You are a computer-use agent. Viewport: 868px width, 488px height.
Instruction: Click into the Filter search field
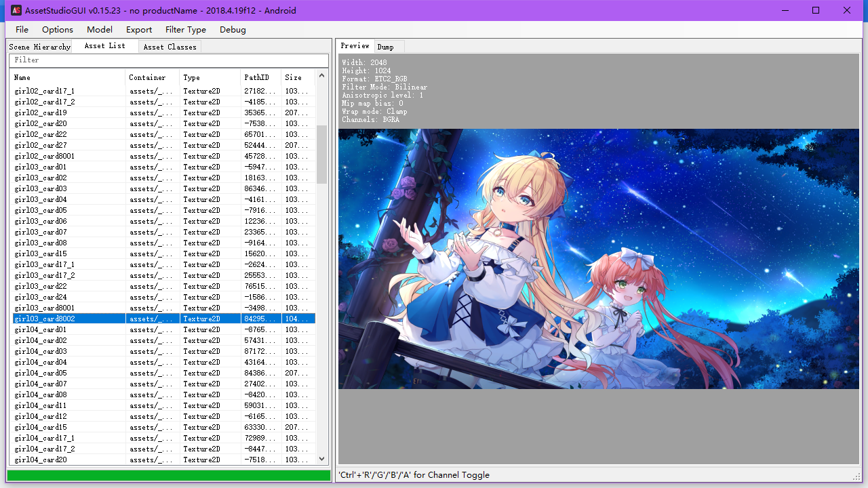tap(168, 60)
